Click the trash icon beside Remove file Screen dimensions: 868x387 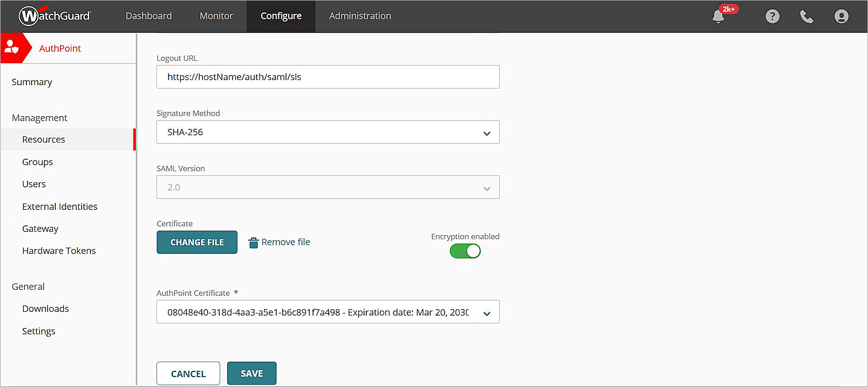click(x=253, y=243)
